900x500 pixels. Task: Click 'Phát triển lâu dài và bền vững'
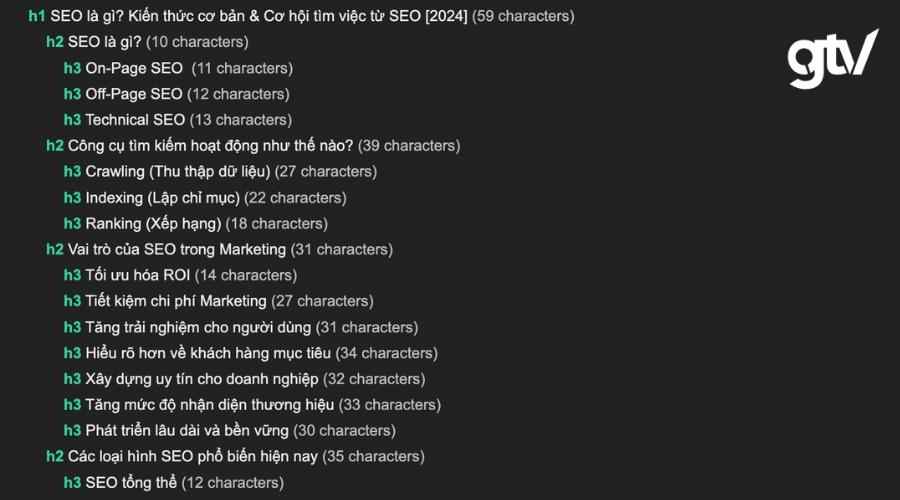point(187,431)
